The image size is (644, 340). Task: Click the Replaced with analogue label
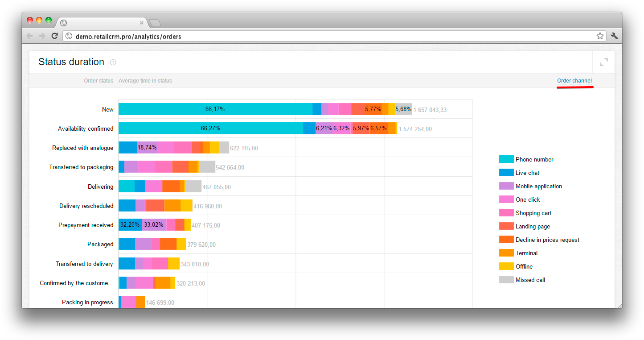click(82, 148)
